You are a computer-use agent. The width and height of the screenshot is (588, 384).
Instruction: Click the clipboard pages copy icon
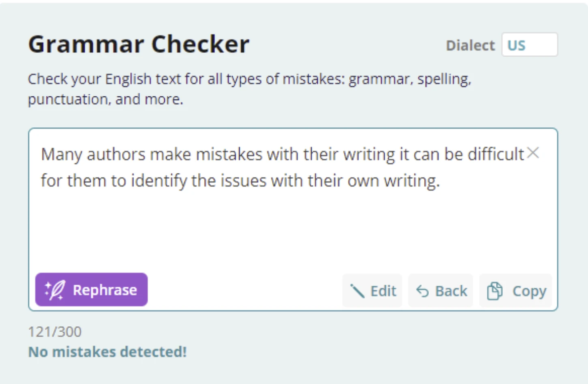point(495,291)
